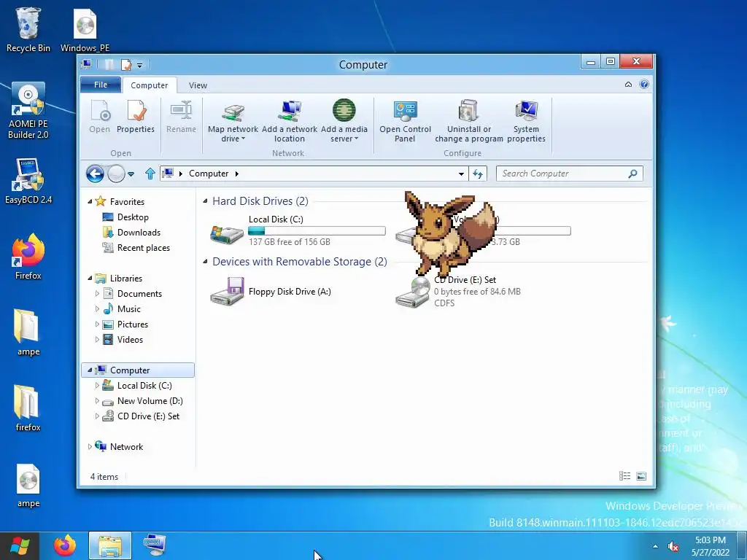This screenshot has width=747, height=560.
Task: Select the Windows_PE desktop file
Action: click(x=85, y=29)
